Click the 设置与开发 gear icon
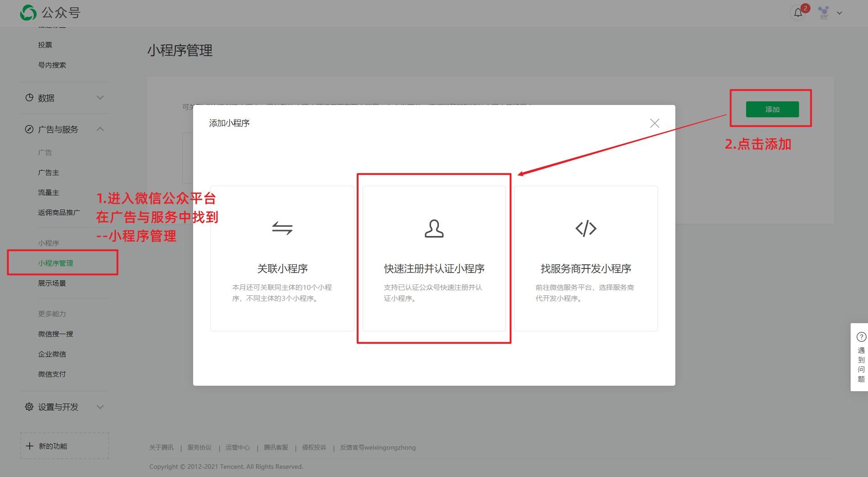Screen dimensions: 868x477 [29, 407]
